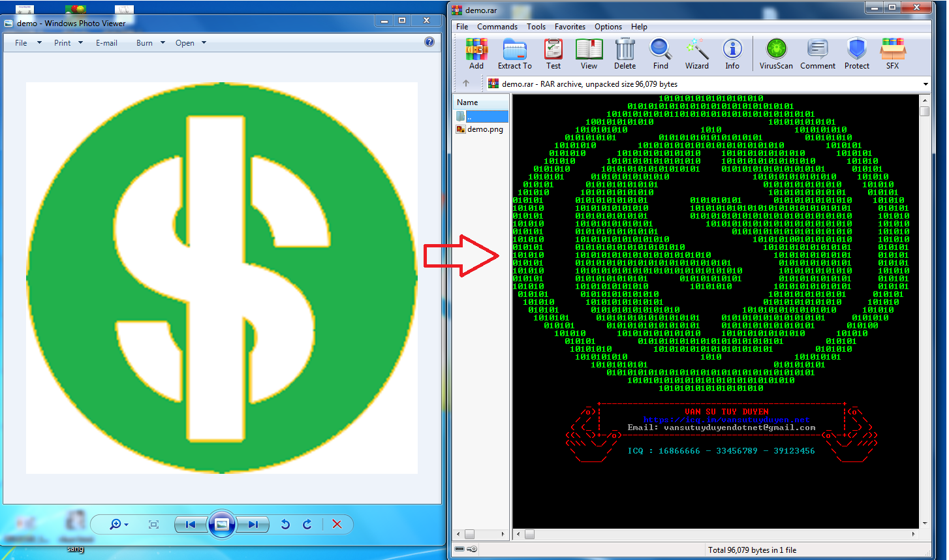Expand the WinRAR address bar dropdown arrow
This screenshot has width=949, height=560.
[x=926, y=84]
